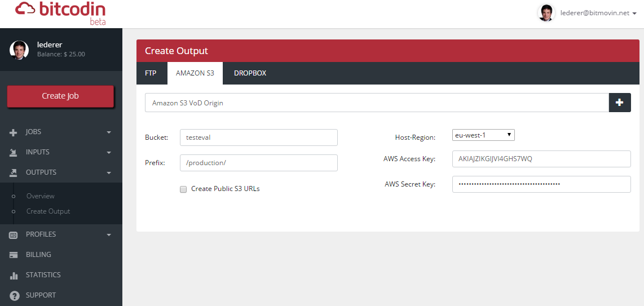Viewport: 644px width, 306px height.
Task: Open the Create Output sidebar link
Action: (x=48, y=211)
